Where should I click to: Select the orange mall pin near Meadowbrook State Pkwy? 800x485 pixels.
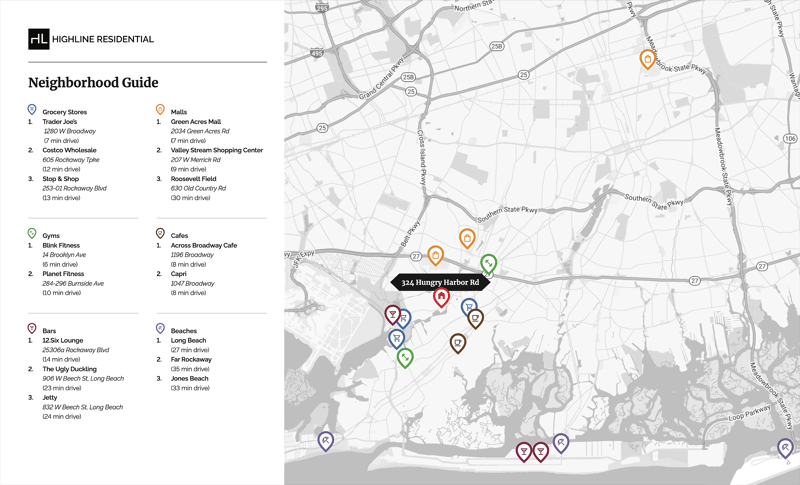[x=648, y=60]
